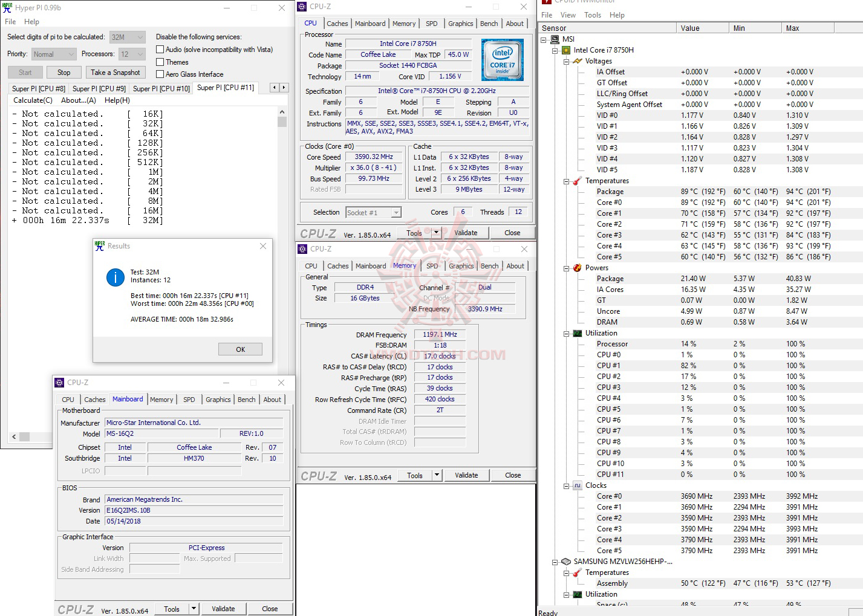Click the thermometer icon beside Intel CPU Temperatures
Image resolution: width=863 pixels, height=616 pixels.
tap(578, 181)
